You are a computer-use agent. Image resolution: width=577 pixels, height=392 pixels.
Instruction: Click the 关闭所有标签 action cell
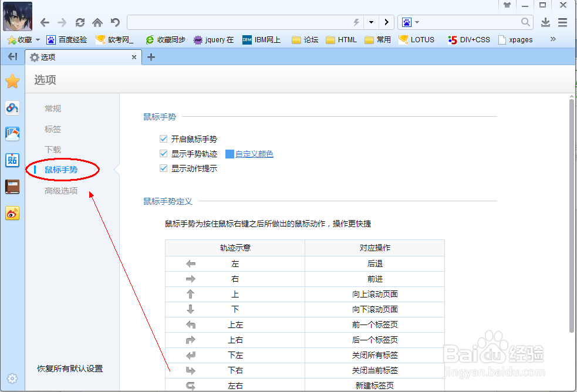(x=374, y=355)
